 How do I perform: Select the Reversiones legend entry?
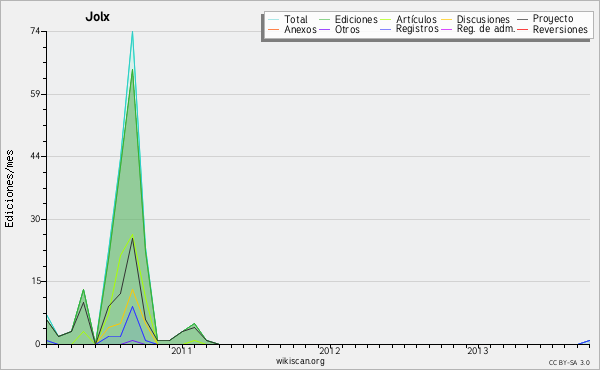[x=560, y=29]
